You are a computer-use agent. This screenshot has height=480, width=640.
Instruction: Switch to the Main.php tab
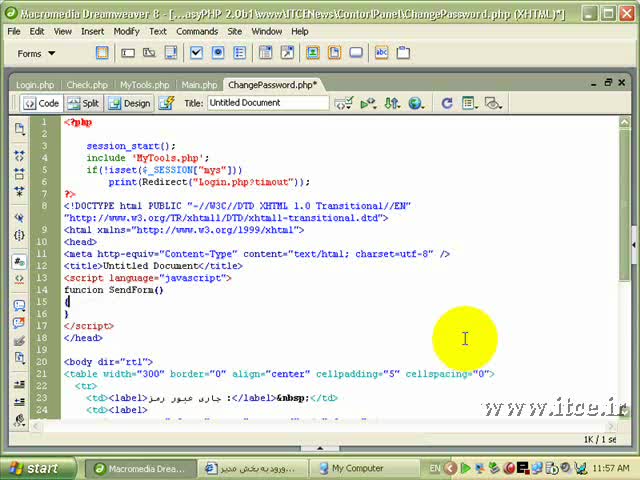(199, 85)
